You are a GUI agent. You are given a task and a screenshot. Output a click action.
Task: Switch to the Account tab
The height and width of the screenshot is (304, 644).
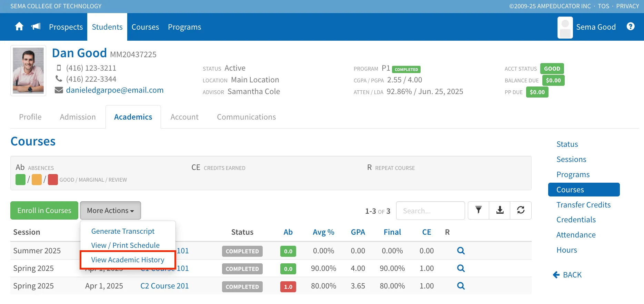point(184,117)
